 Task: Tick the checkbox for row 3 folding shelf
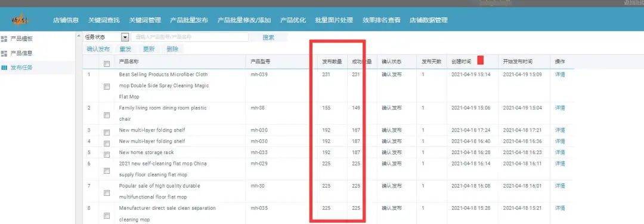[x=107, y=133]
